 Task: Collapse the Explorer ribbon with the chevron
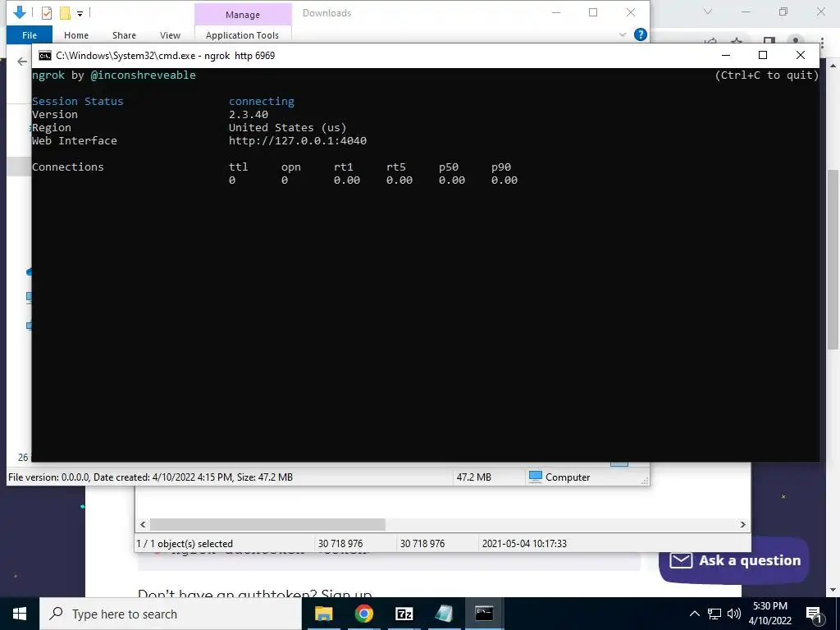click(623, 34)
